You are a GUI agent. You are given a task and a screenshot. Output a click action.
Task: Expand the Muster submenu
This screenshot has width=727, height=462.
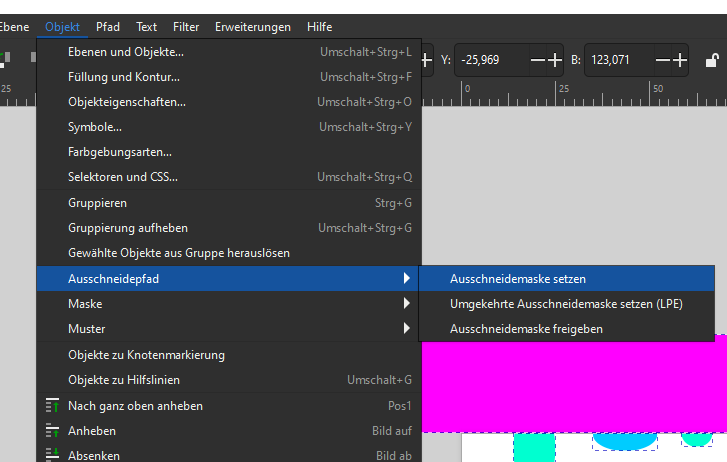point(228,328)
